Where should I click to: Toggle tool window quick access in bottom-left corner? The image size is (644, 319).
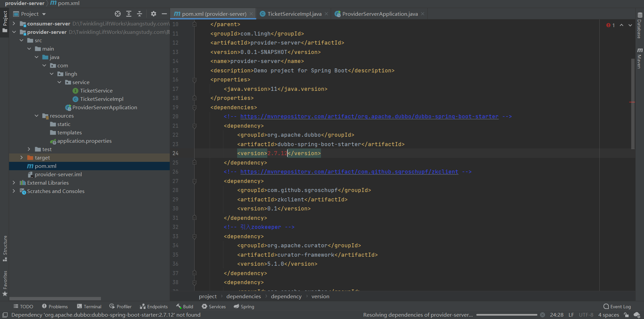pyautogui.click(x=5, y=315)
